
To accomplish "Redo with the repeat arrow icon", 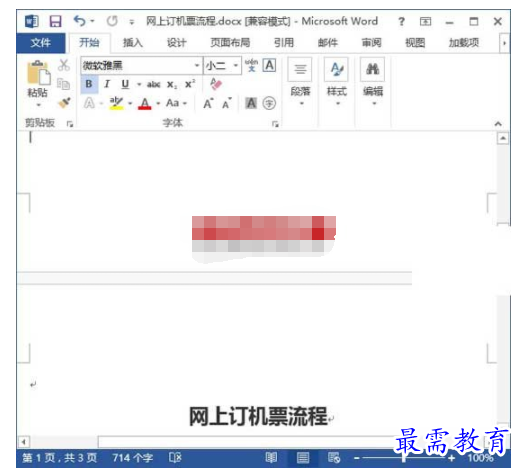I will click(x=112, y=21).
